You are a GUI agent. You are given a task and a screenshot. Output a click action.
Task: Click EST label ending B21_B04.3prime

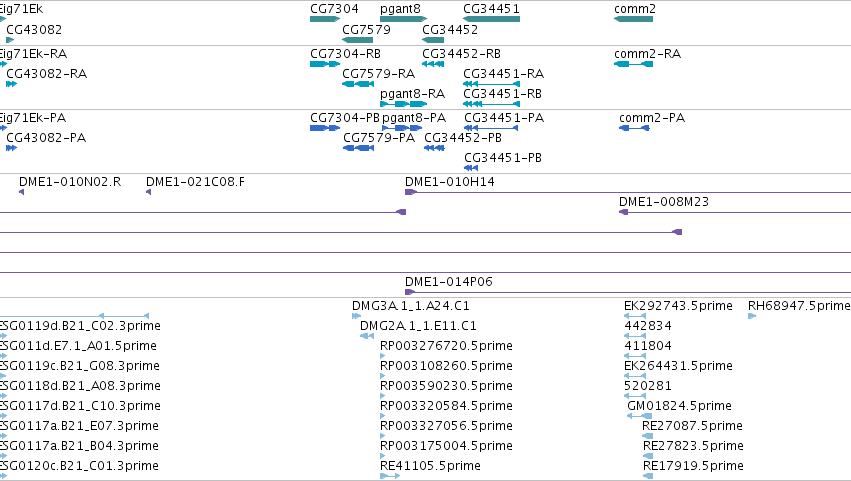point(79,446)
